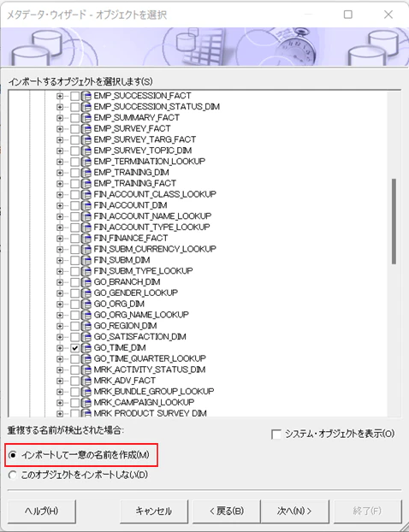Click the table icon beside MRK_BUNDLE_GROUP_LOOKUP
409x532 pixels.
tap(86, 392)
